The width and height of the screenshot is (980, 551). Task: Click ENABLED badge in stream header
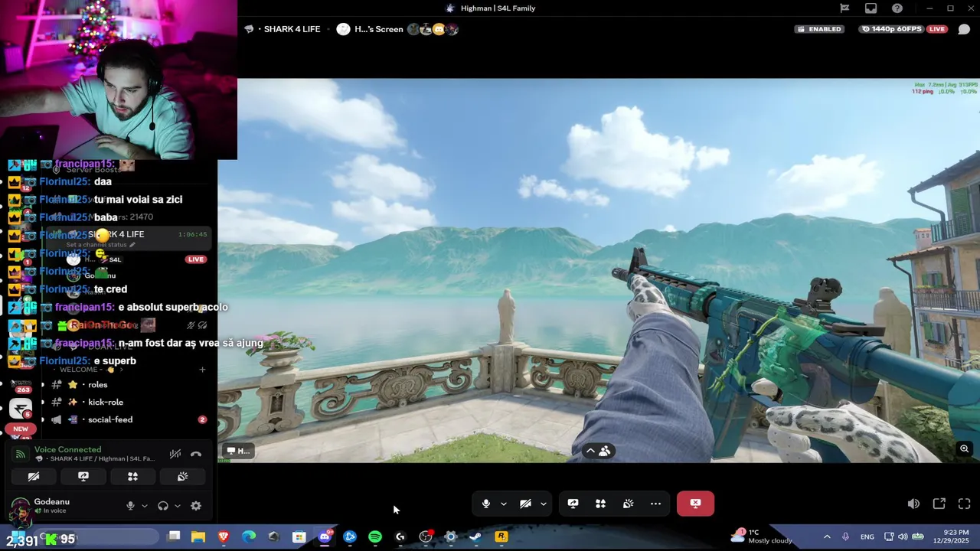click(819, 29)
